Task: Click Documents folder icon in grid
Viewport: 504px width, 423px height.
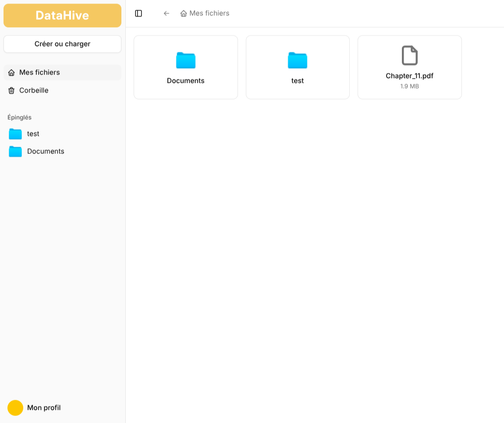Action: [186, 60]
